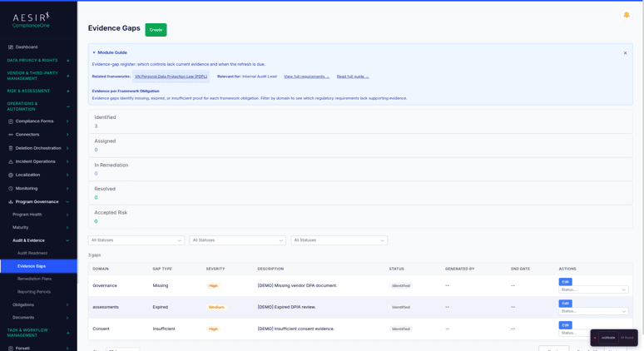The width and height of the screenshot is (644, 351).
Task: Expand Task & Workflow Management section
Action: click(x=67, y=333)
